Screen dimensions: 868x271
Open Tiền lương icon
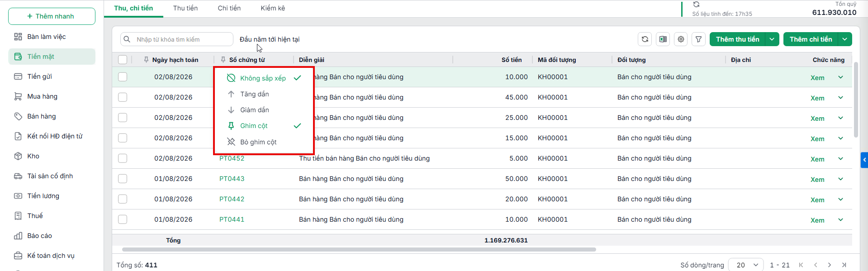pos(18,196)
